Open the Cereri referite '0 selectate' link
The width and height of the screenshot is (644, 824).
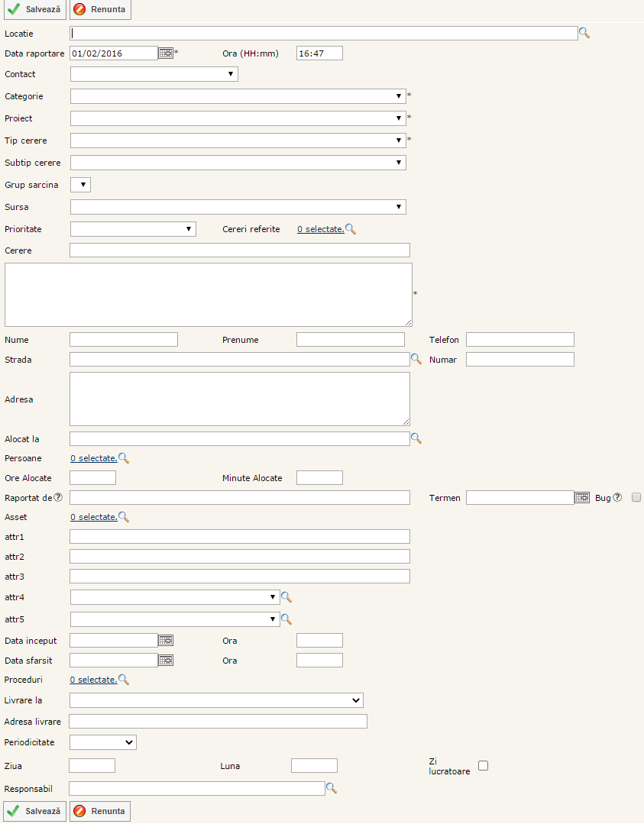pyautogui.click(x=320, y=229)
